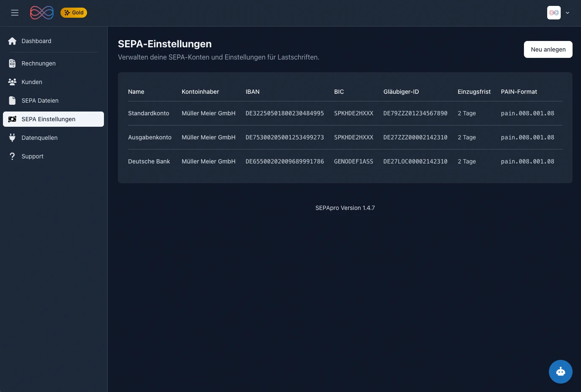Click the profile avatar thumbnail
This screenshot has width=581, height=392.
[x=554, y=13]
